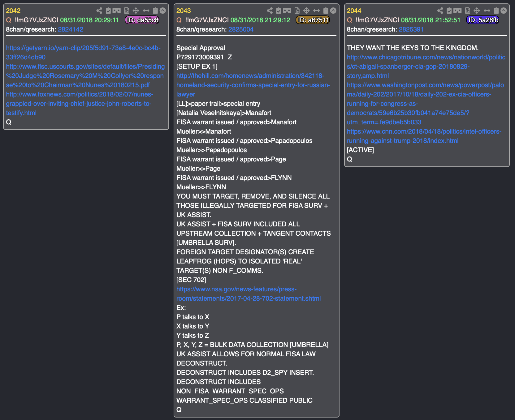Click the pink ID: da55c8 badge
515x420 pixels.
click(x=142, y=20)
